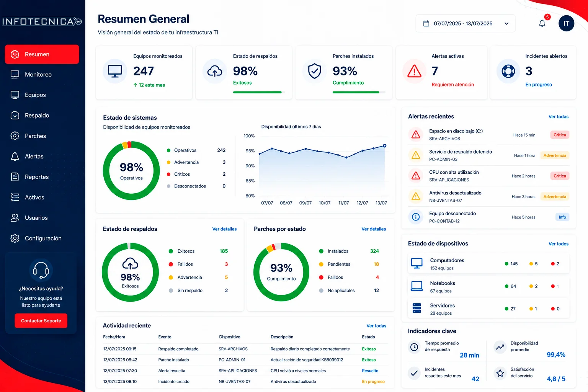Click KB5039312 description in activity table
This screenshot has width=588, height=392.
[x=307, y=360]
